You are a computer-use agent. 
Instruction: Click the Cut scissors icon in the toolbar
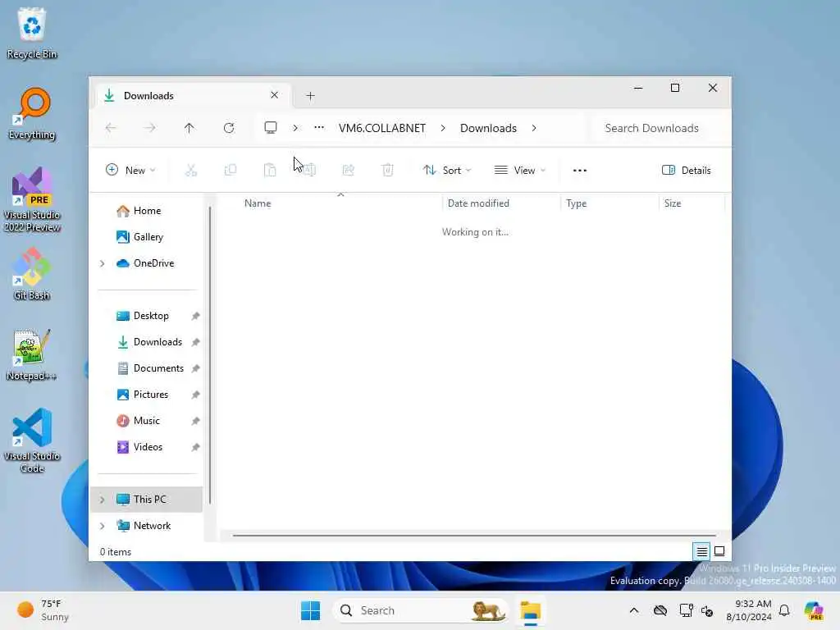pyautogui.click(x=190, y=171)
